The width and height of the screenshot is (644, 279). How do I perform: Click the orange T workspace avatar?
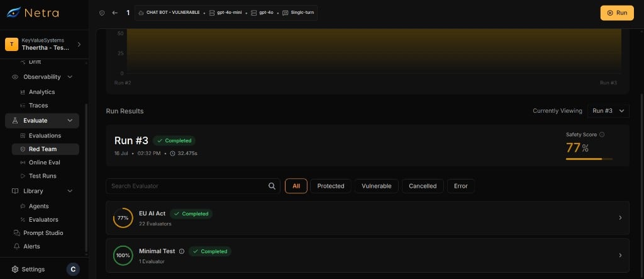pos(11,44)
